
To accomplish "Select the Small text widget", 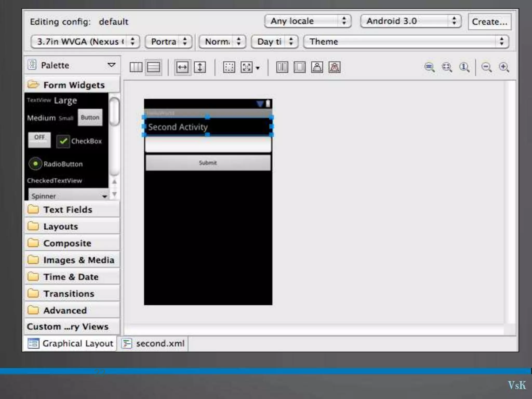I will point(66,118).
